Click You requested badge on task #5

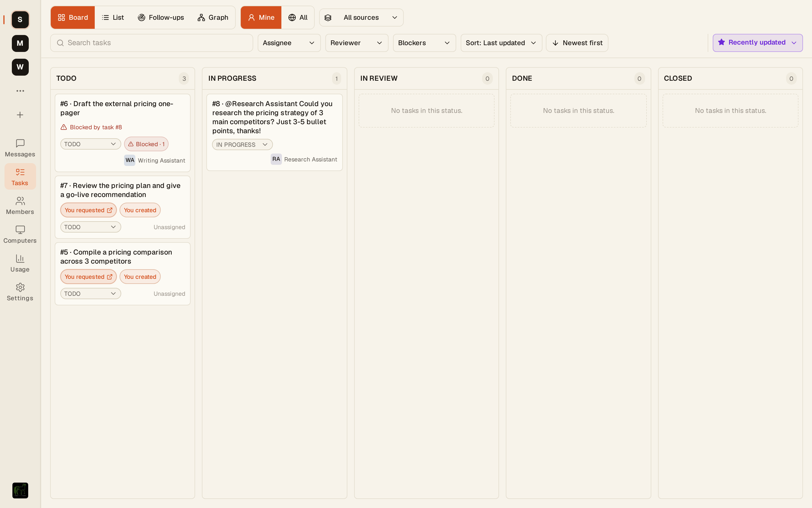click(89, 277)
